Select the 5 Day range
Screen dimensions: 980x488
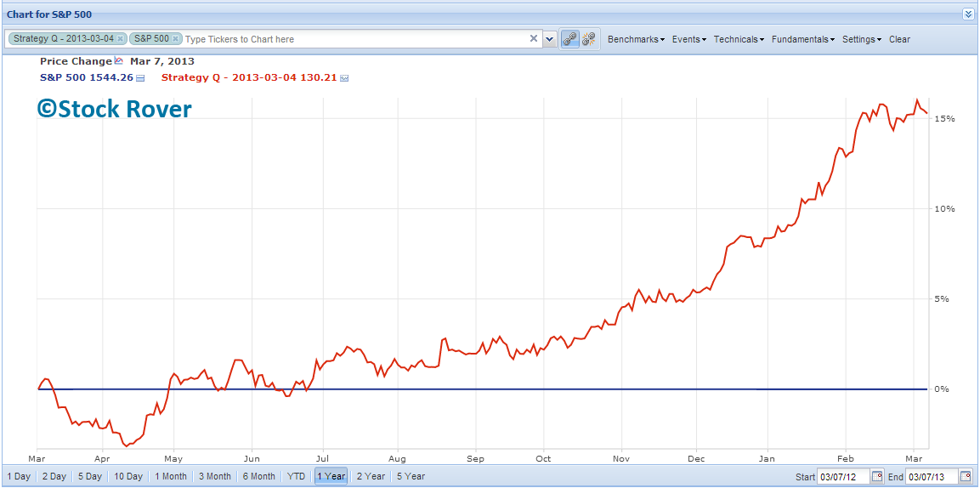click(x=90, y=476)
